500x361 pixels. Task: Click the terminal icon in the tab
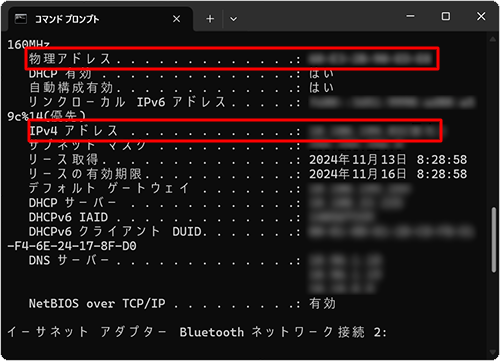[21, 19]
